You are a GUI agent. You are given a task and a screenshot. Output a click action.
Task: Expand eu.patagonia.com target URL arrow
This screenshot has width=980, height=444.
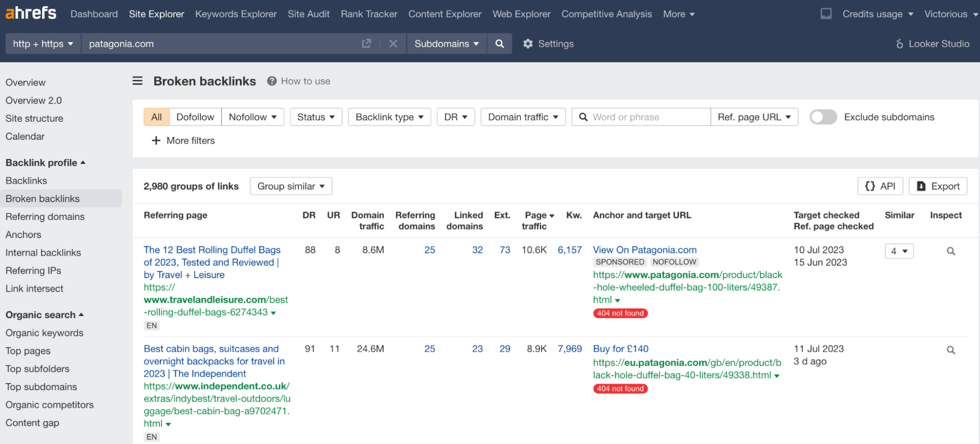click(x=777, y=376)
